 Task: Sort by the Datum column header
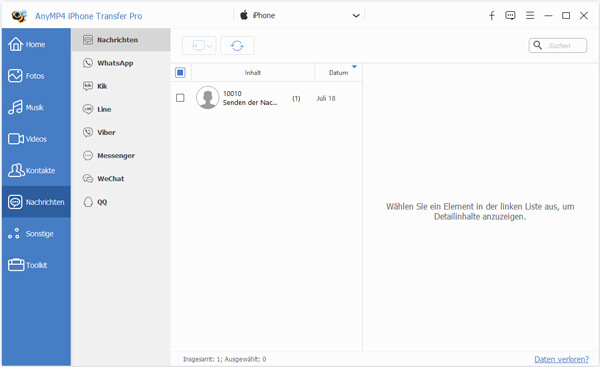click(338, 73)
